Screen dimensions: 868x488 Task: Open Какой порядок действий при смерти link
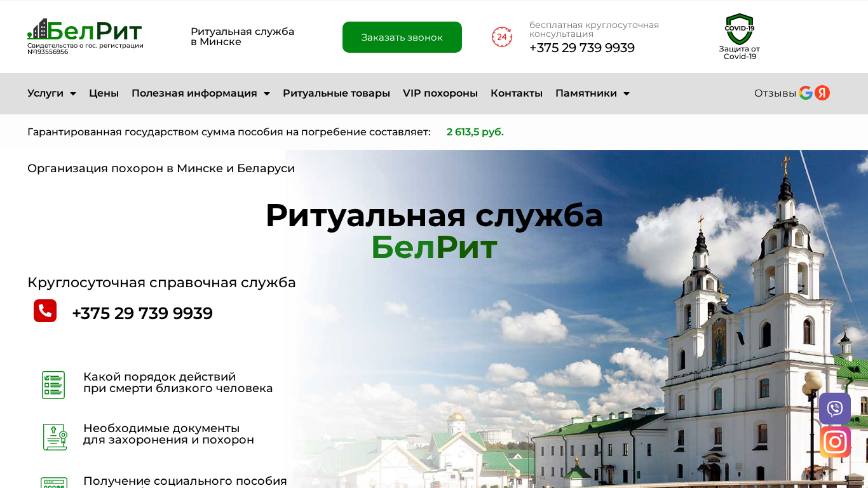(x=178, y=383)
